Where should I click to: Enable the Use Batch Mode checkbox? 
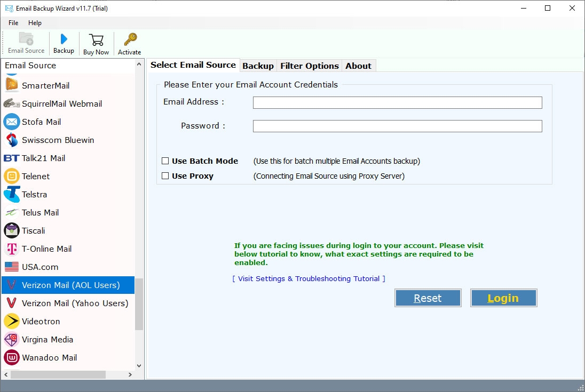165,161
